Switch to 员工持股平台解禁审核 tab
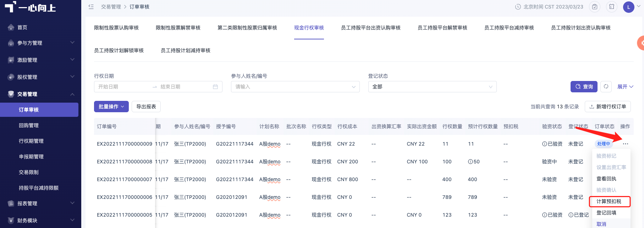644x228 pixels. click(442, 28)
